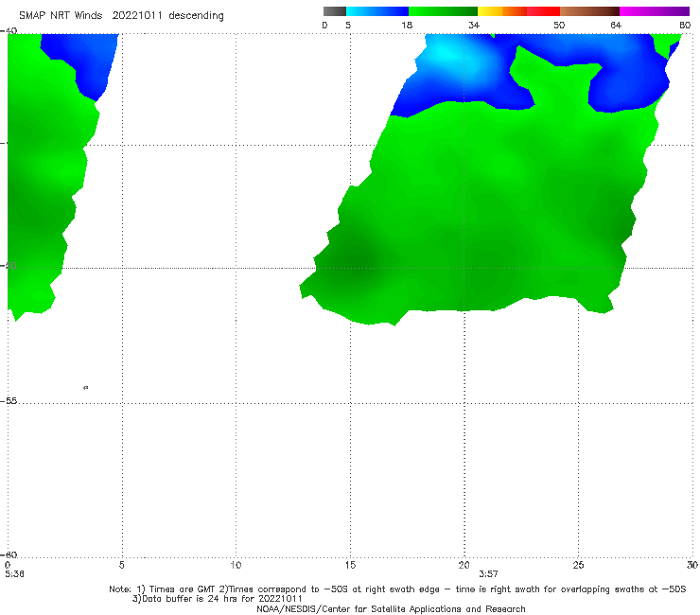Click the light cyan low-wind patch near longitude 19

point(447,53)
